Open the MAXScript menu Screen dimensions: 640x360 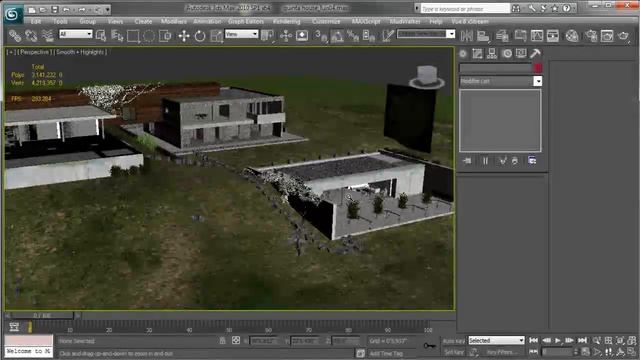[366, 21]
